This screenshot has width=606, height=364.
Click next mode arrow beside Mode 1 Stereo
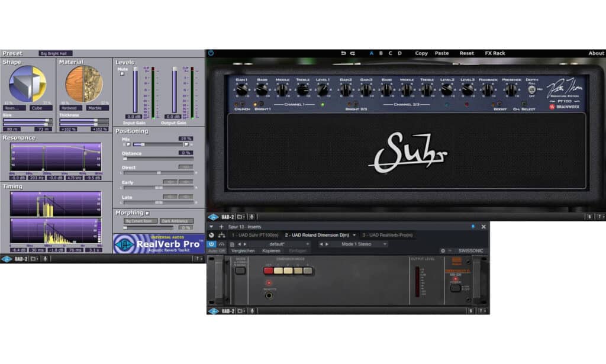[327, 244]
